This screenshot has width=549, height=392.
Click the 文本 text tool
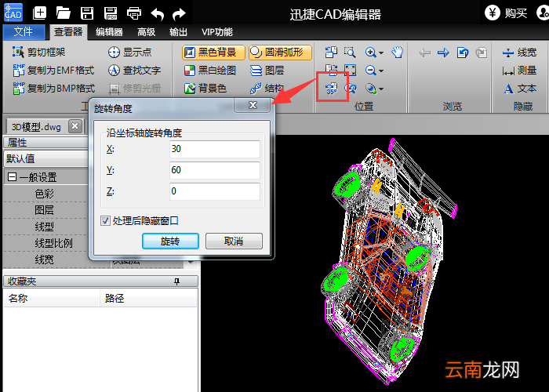pos(520,88)
